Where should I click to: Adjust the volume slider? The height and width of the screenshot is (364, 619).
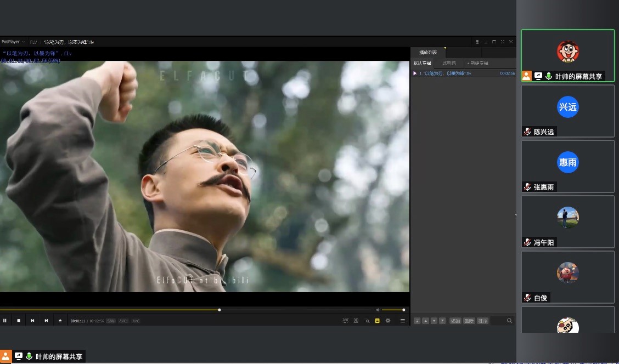click(393, 310)
